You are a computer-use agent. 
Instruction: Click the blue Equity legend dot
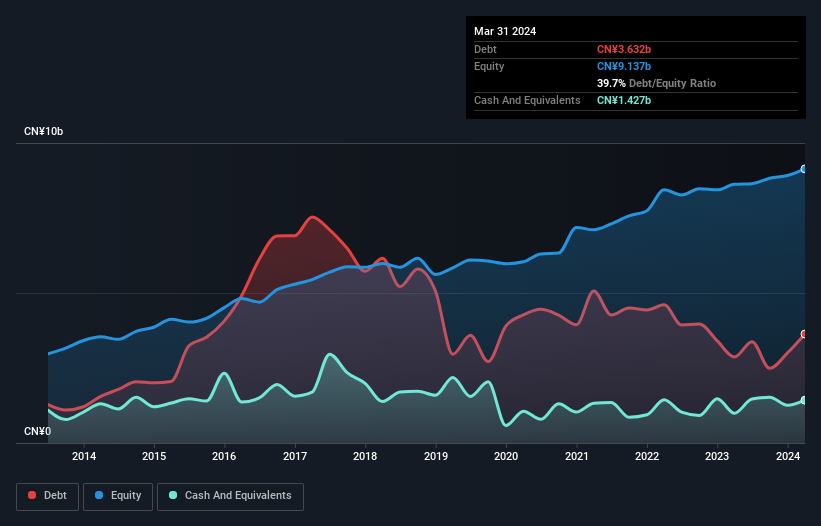99,495
